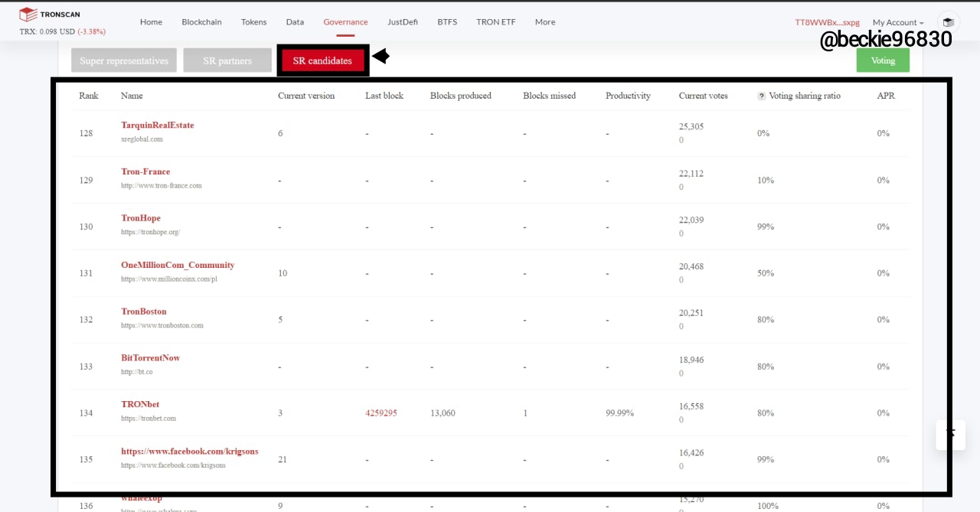Click the 20,468 votes value
980x512 pixels.
(691, 266)
